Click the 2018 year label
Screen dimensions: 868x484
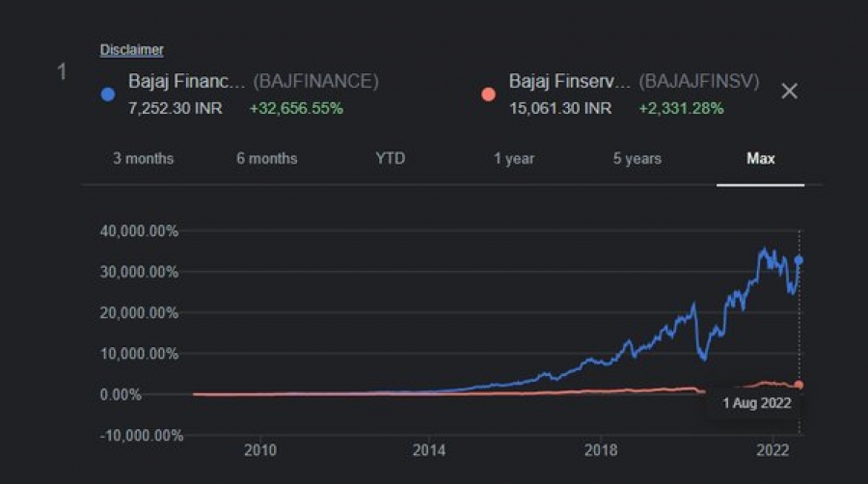[601, 450]
